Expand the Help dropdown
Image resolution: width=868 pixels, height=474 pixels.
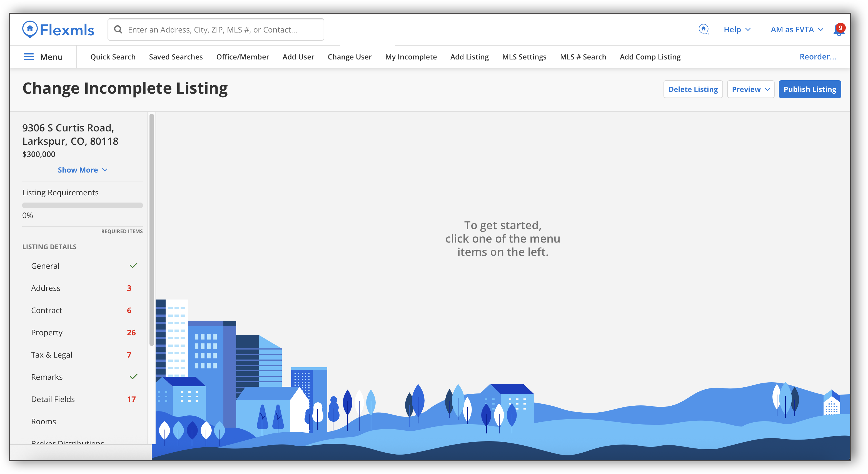(x=737, y=30)
